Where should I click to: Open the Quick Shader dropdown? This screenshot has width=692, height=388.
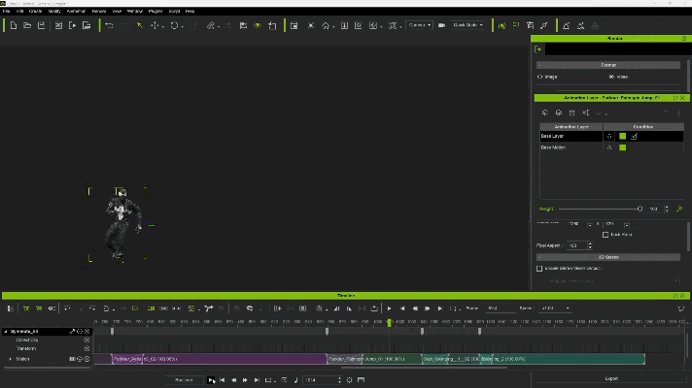468,25
